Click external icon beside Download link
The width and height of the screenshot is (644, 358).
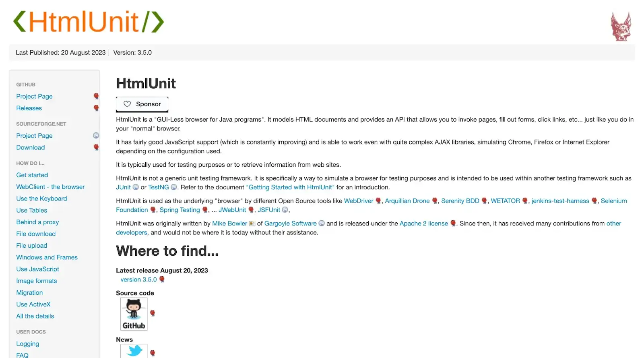pyautogui.click(x=96, y=147)
